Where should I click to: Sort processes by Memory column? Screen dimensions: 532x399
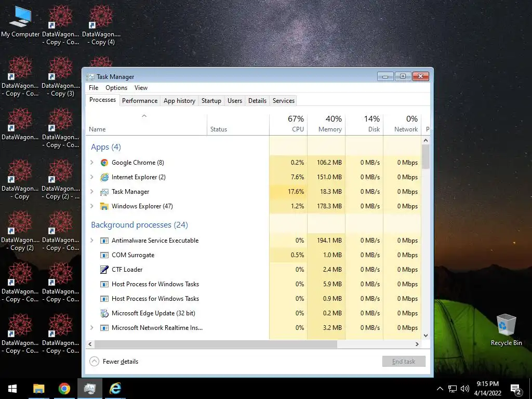tap(326, 125)
